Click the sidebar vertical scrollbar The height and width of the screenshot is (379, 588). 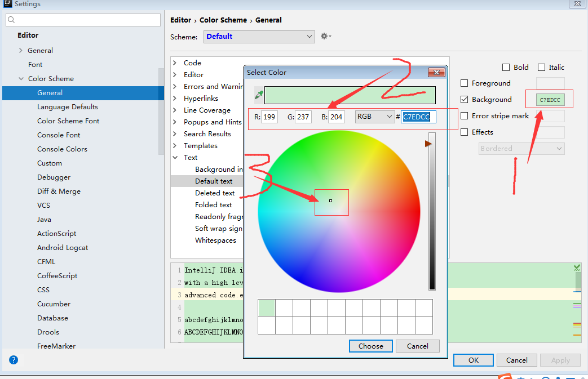pyautogui.click(x=161, y=112)
